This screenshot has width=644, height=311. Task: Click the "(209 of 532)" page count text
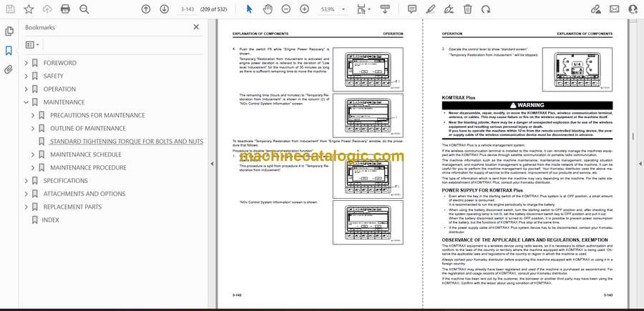[x=213, y=9]
